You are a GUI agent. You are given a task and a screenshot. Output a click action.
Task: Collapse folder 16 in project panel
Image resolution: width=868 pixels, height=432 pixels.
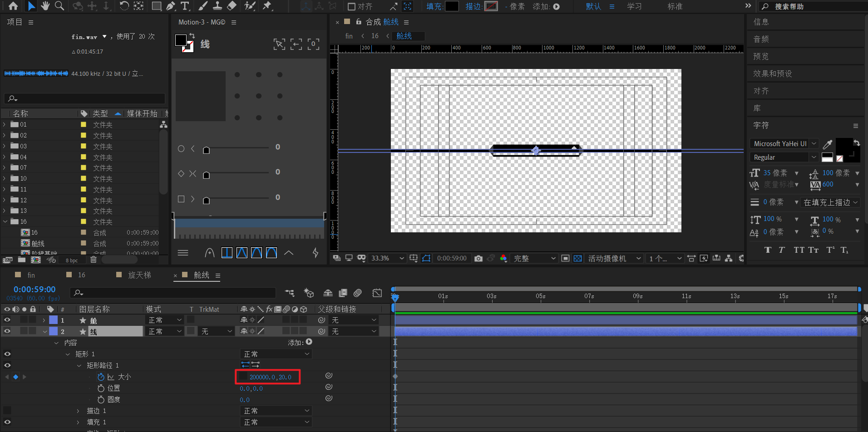click(5, 221)
